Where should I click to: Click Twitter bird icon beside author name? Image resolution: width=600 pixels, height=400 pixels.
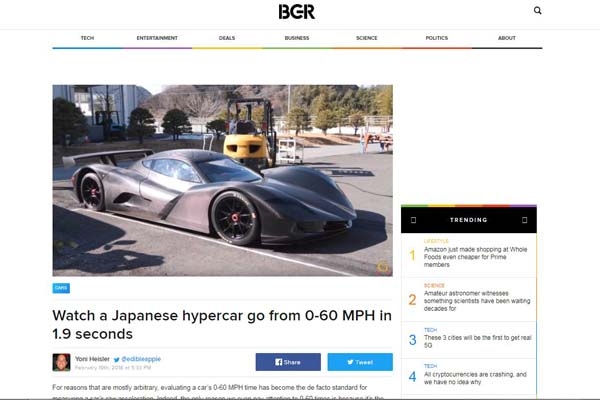pos(117,358)
